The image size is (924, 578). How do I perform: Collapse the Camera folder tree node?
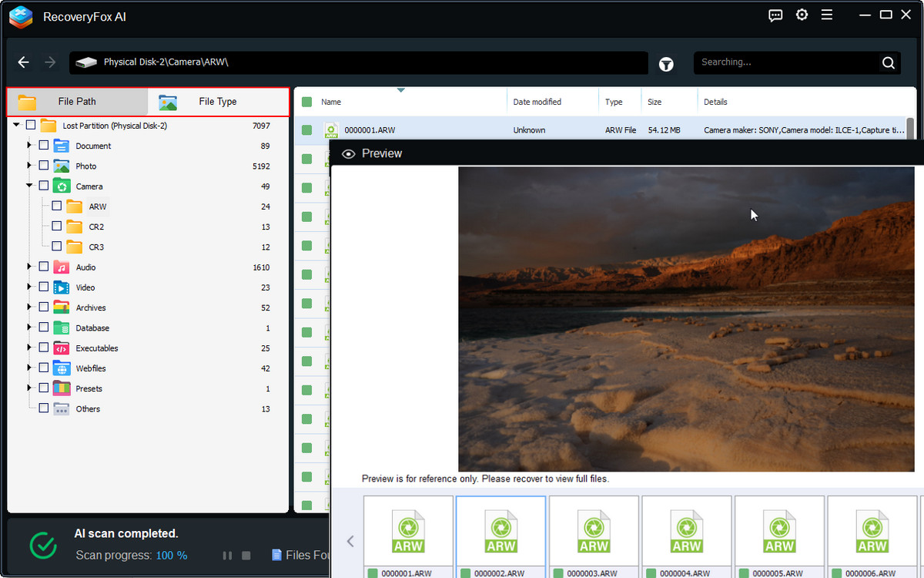pyautogui.click(x=29, y=186)
